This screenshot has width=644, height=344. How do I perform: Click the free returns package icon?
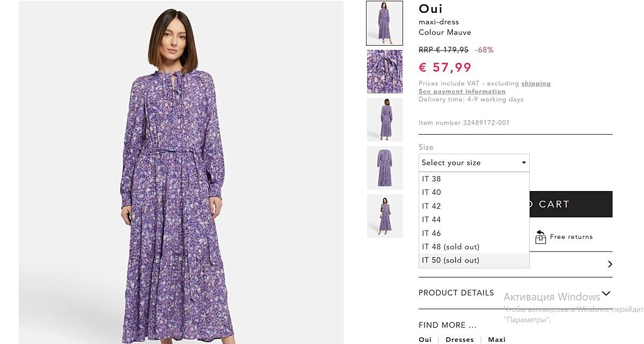[540, 237]
